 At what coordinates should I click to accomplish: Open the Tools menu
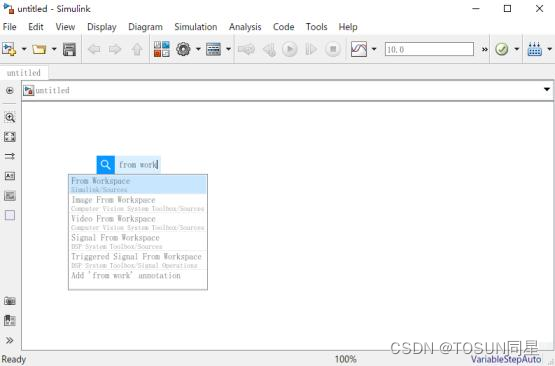tap(316, 27)
